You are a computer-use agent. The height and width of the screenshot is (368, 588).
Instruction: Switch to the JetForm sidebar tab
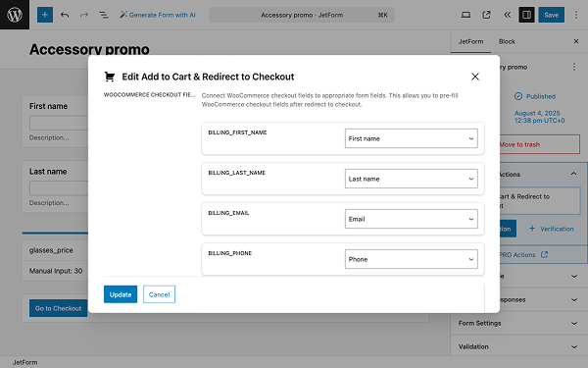click(470, 41)
